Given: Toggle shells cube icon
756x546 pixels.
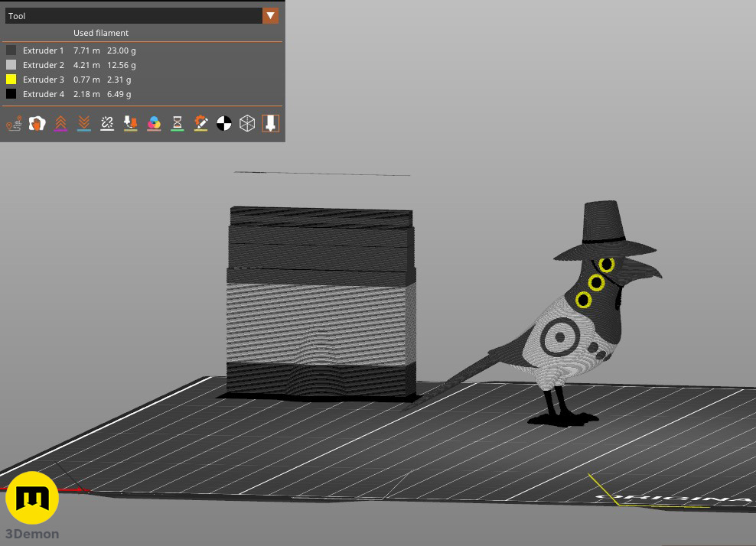Looking at the screenshot, I should pyautogui.click(x=247, y=123).
